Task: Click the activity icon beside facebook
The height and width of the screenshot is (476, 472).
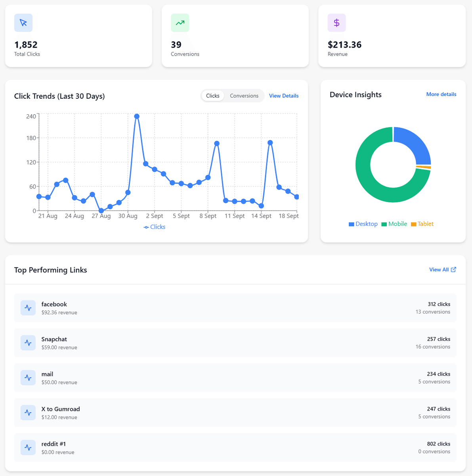Action: coord(28,308)
